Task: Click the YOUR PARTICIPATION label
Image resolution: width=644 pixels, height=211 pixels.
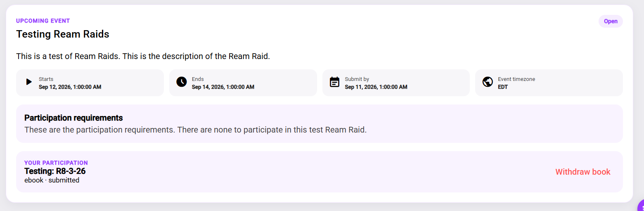Action: pos(56,163)
